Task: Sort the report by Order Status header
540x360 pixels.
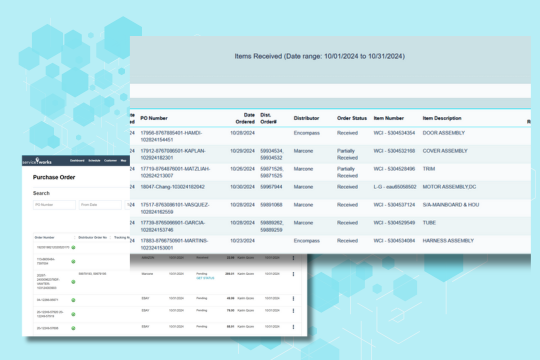Action: [352, 118]
